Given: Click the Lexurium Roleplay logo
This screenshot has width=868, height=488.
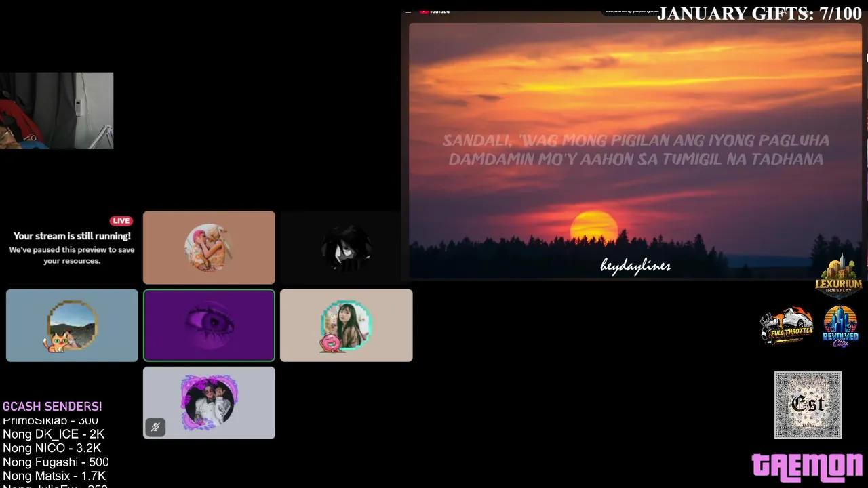Looking at the screenshot, I should pyautogui.click(x=838, y=276).
